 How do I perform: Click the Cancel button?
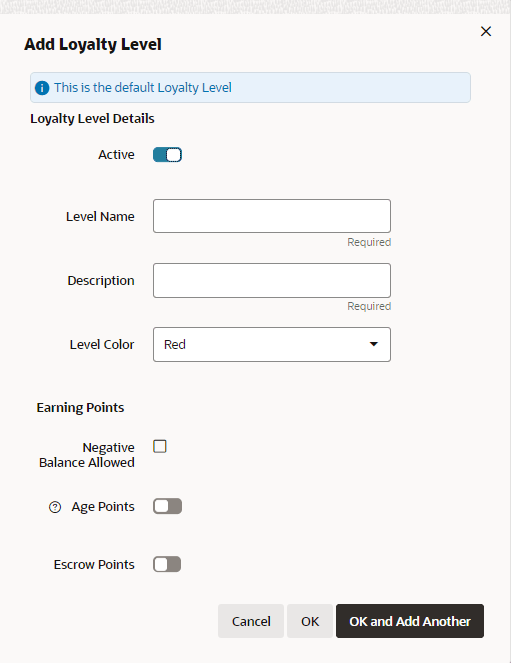click(251, 621)
